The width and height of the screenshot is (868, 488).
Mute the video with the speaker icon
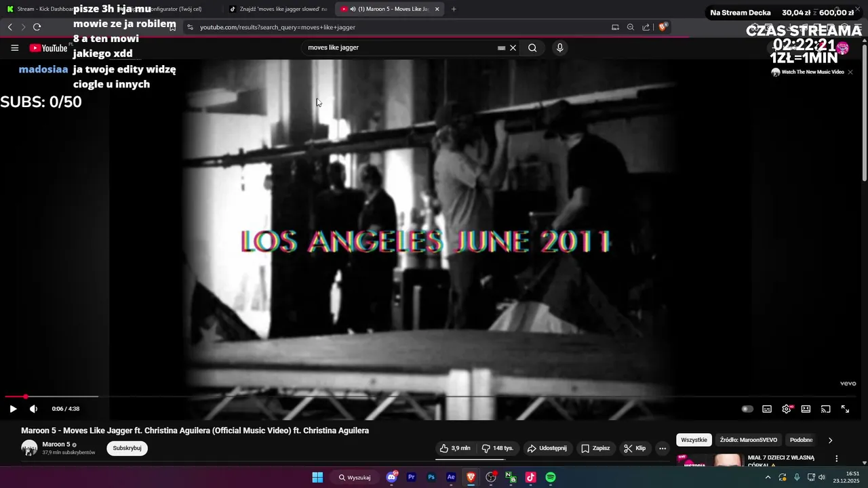point(33,409)
